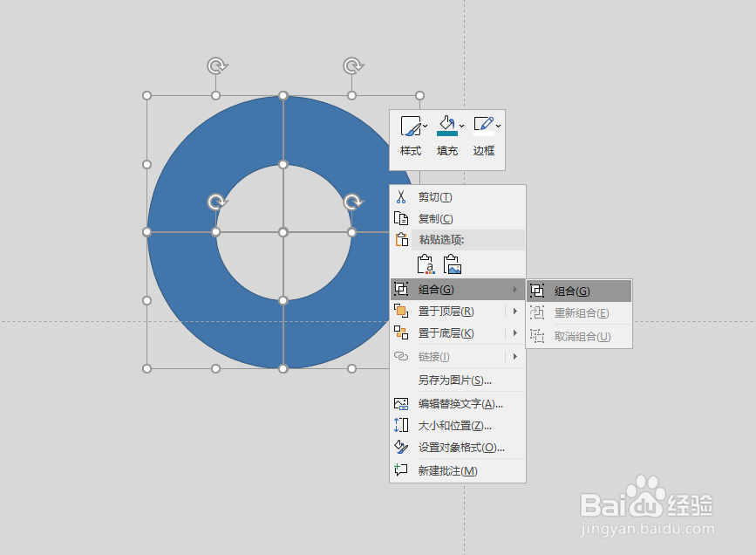Click the 置于底层 send-to-back icon
The width and height of the screenshot is (756, 555).
pos(403,332)
